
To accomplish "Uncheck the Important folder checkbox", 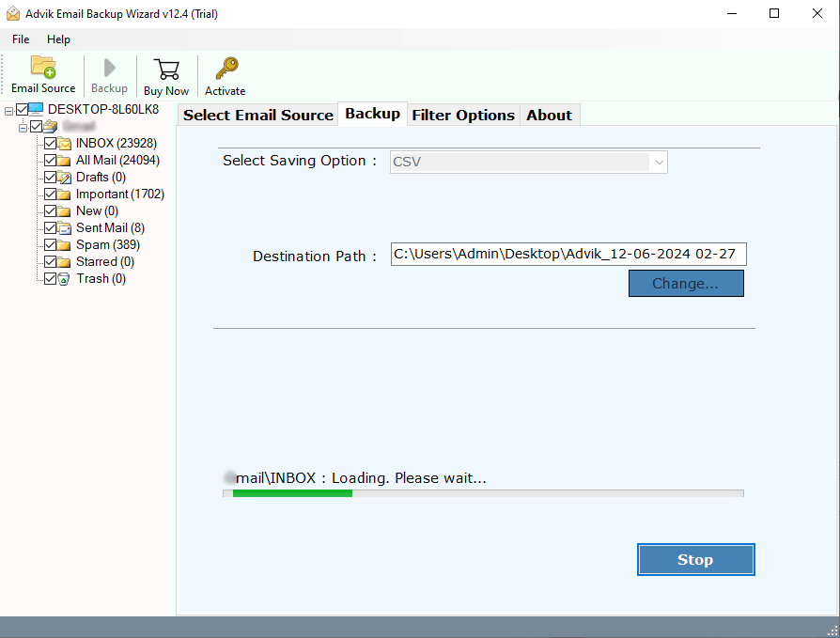I will (51, 194).
